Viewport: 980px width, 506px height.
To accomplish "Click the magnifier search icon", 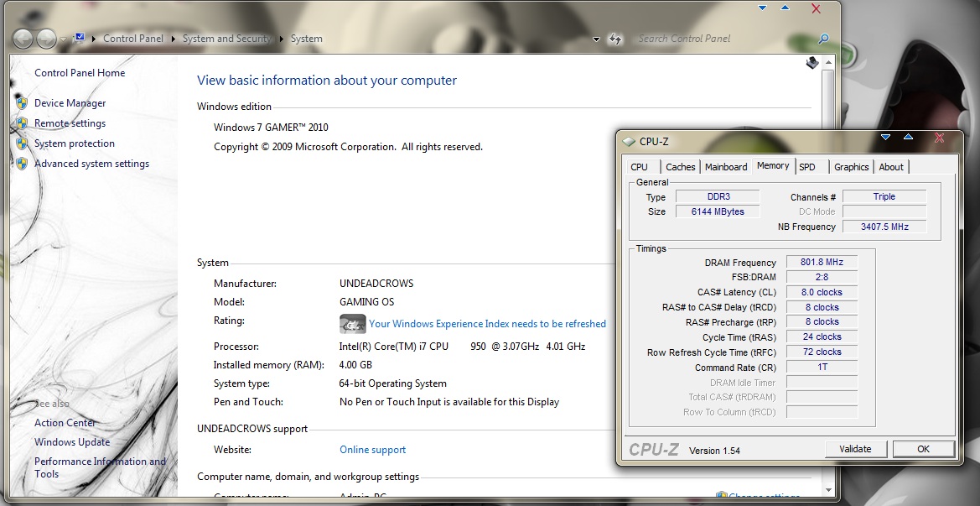I will tap(824, 39).
